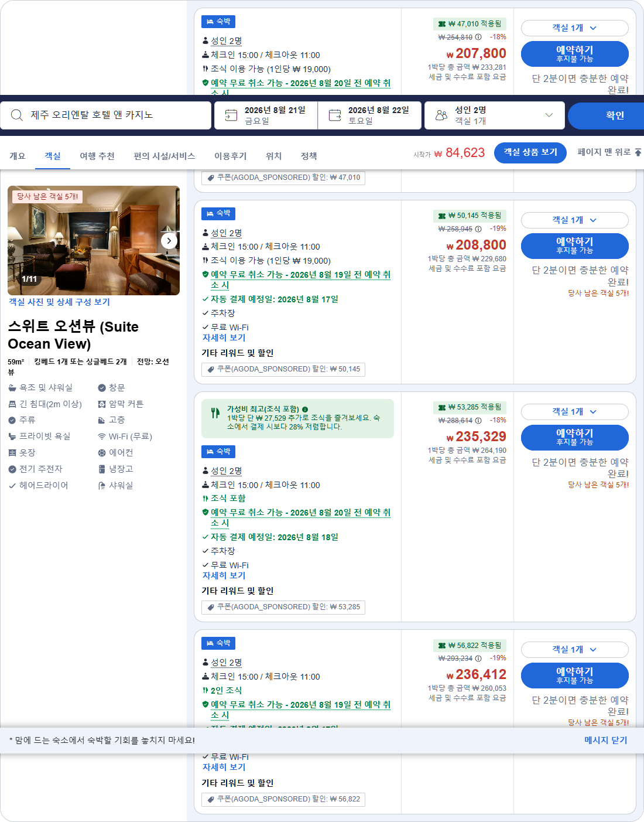Click 자세히 보기 in ₩235,329 offer
The image size is (644, 822).
click(x=224, y=576)
